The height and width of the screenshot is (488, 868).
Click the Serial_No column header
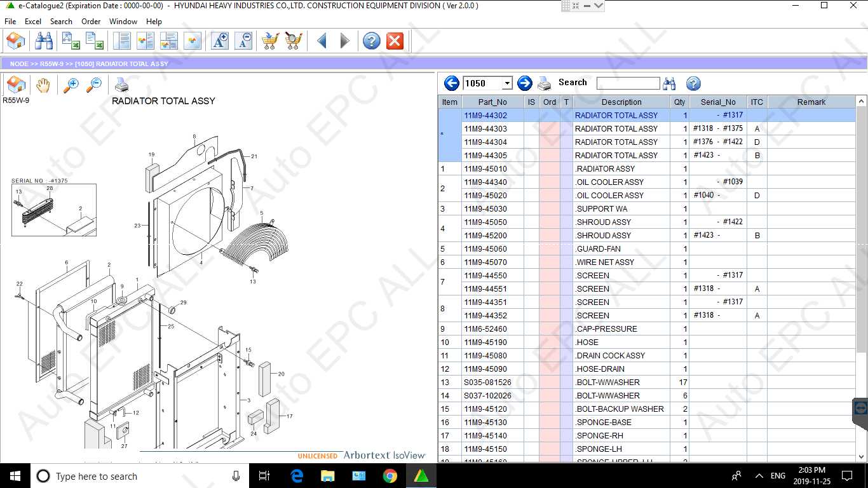click(718, 102)
